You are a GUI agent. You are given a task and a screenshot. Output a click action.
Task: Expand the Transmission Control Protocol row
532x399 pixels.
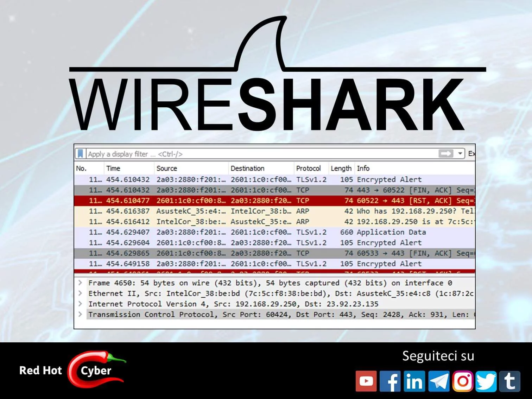click(x=80, y=315)
